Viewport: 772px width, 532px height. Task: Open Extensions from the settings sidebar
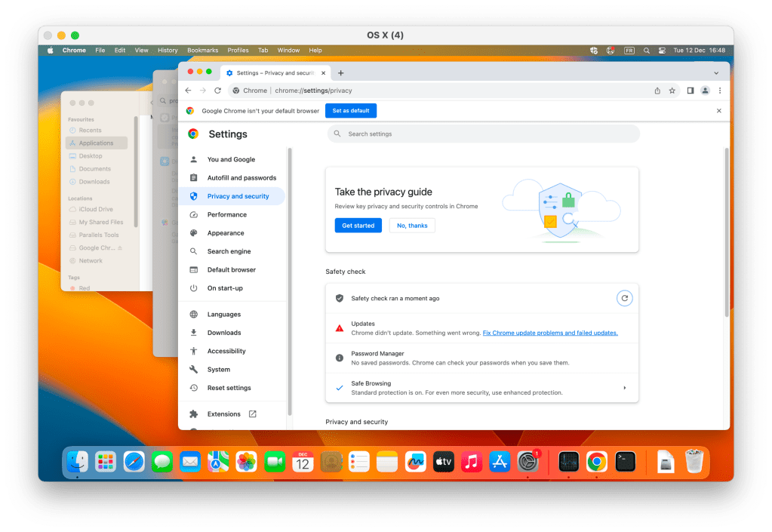coord(223,414)
